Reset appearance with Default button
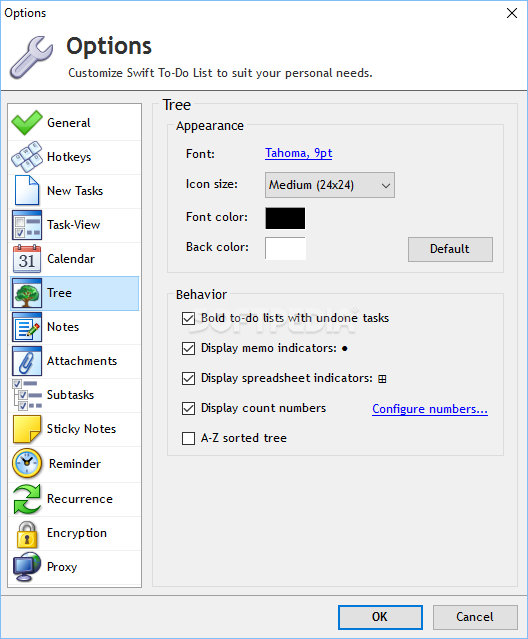The height and width of the screenshot is (639, 528). click(x=450, y=249)
